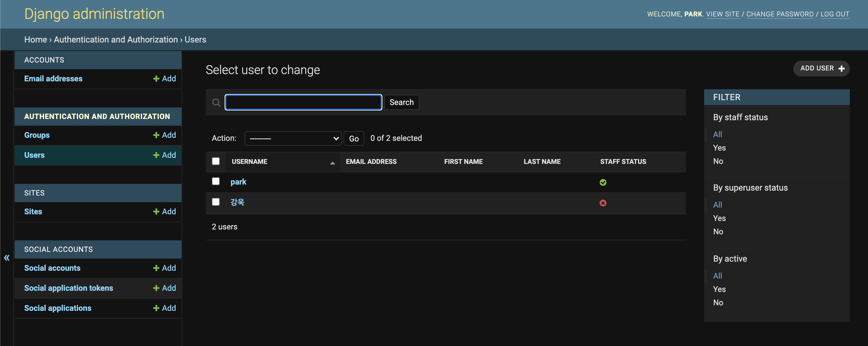Filter staff status by Yes
868x346 pixels.
tap(719, 148)
